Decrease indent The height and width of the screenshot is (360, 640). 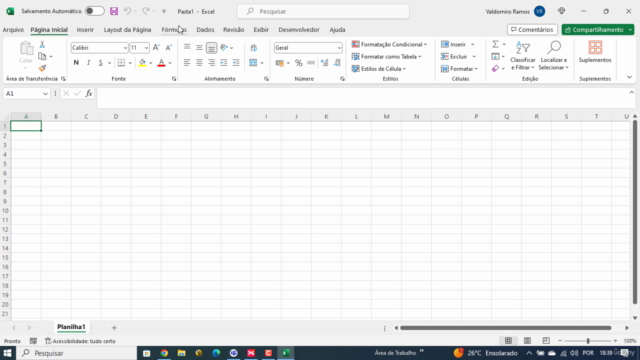point(224,63)
